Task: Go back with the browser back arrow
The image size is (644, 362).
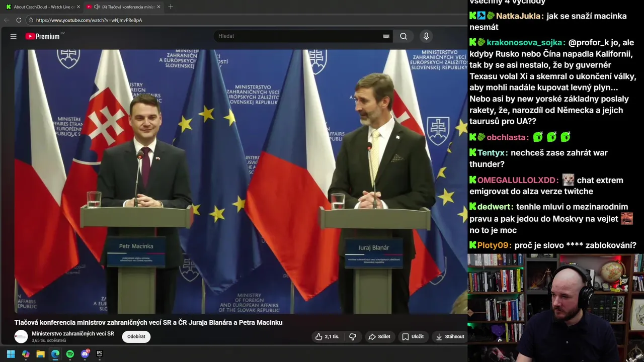Action: coord(7,20)
